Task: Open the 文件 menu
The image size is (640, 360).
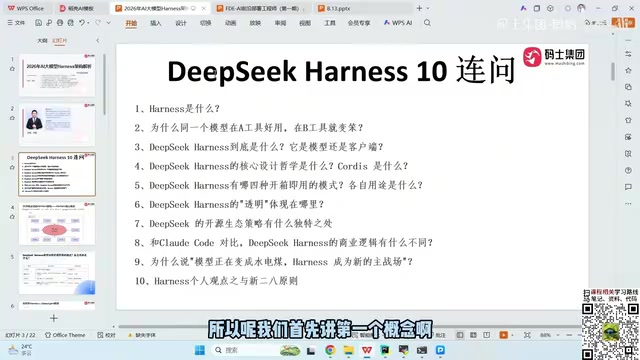Action: pyautogui.click(x=16, y=23)
